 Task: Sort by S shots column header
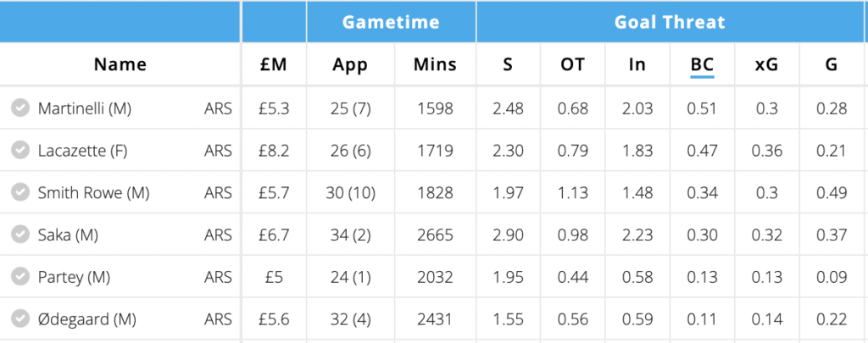(508, 64)
